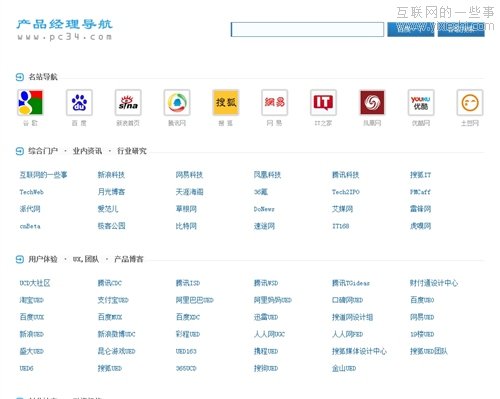The width and height of the screenshot is (500, 399).
Task: Go to the 财付通设计中心 link
Action: pos(434,283)
